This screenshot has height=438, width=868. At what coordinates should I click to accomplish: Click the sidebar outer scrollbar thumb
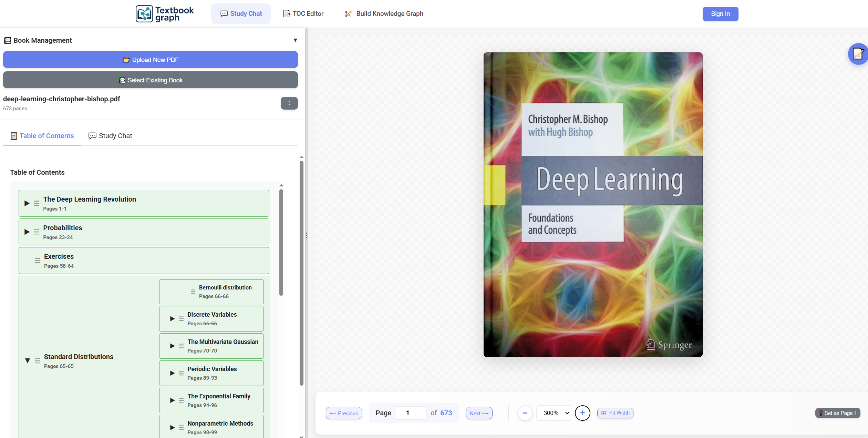click(x=301, y=273)
